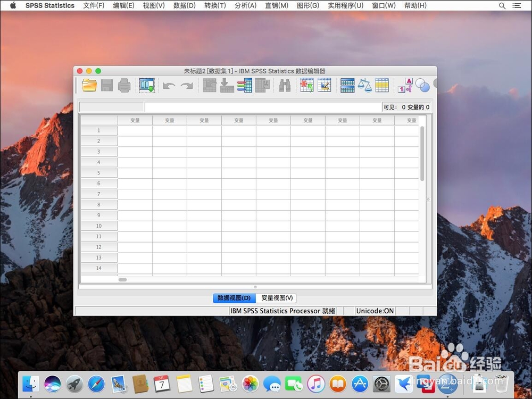Select row header 12
This screenshot has height=399, width=532.
tap(99, 247)
